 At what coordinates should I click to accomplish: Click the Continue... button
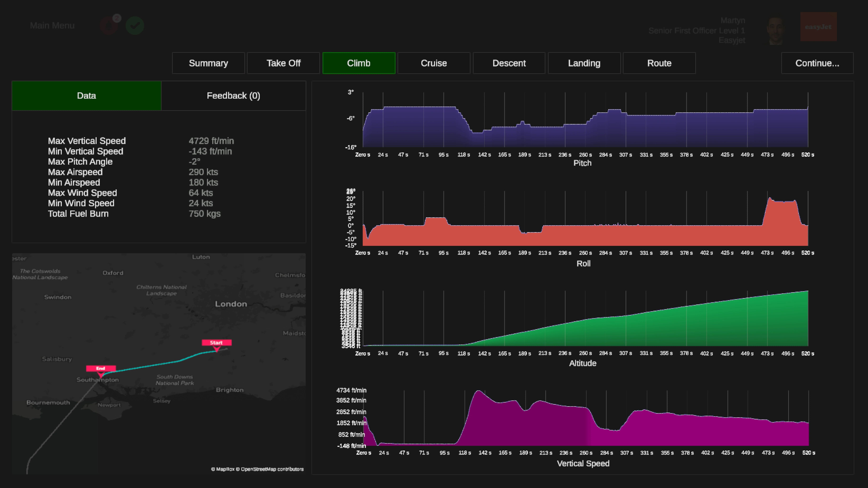pos(817,63)
